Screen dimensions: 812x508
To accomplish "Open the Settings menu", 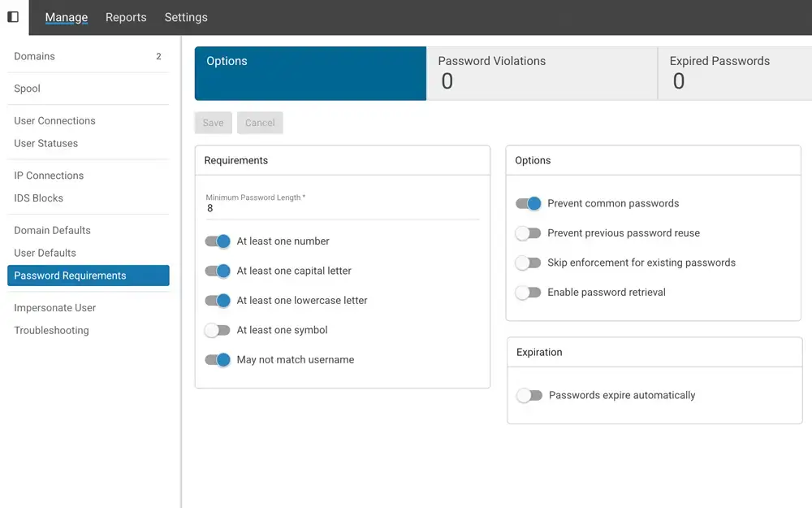I will [186, 17].
